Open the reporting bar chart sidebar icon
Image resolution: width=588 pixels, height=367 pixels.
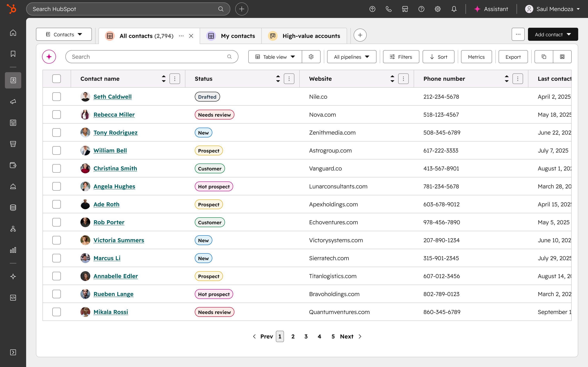13,250
